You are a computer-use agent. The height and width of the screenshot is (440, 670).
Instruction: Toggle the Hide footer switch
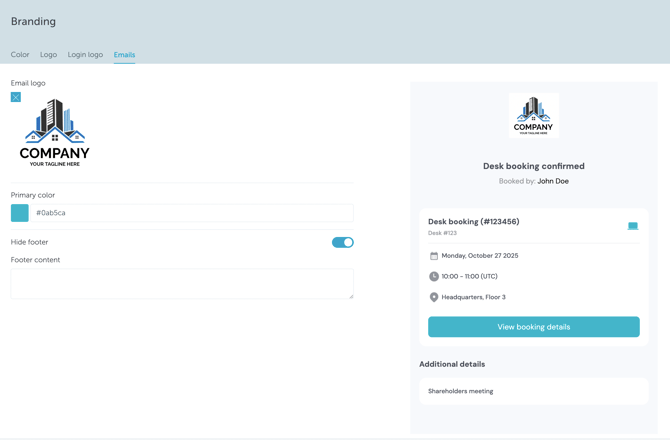click(342, 242)
